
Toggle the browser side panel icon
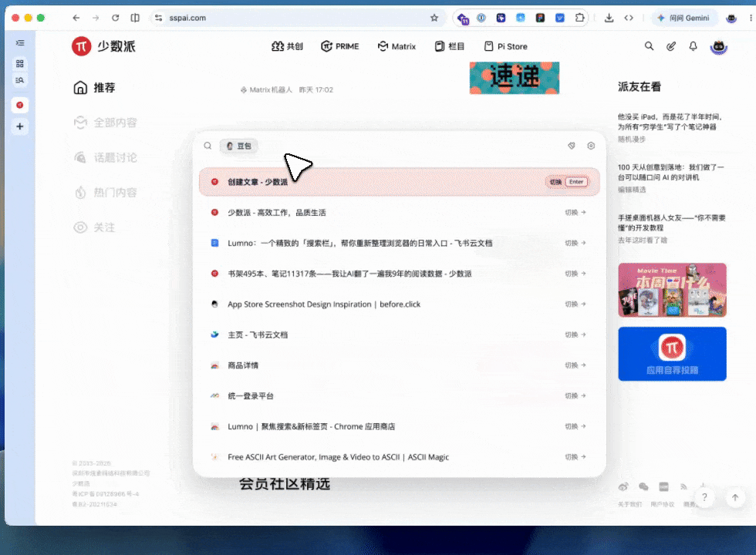tap(135, 18)
